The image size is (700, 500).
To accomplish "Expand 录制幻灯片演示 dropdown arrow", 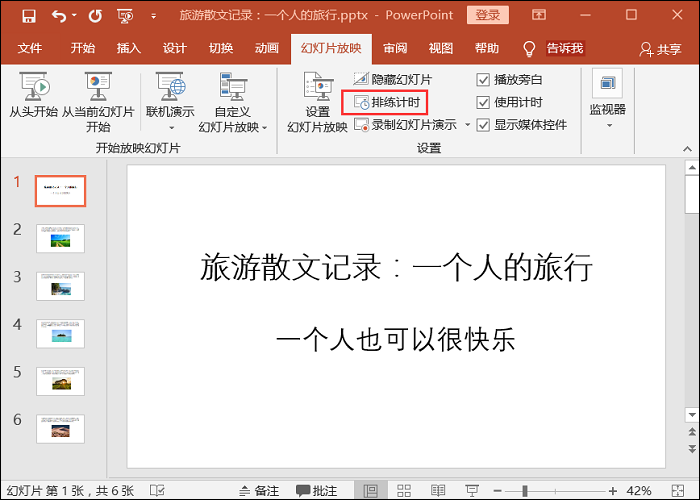I will [x=467, y=125].
